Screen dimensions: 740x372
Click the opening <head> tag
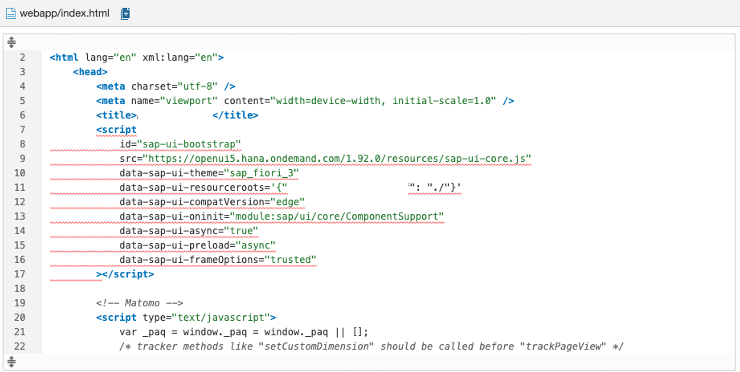pyautogui.click(x=90, y=72)
